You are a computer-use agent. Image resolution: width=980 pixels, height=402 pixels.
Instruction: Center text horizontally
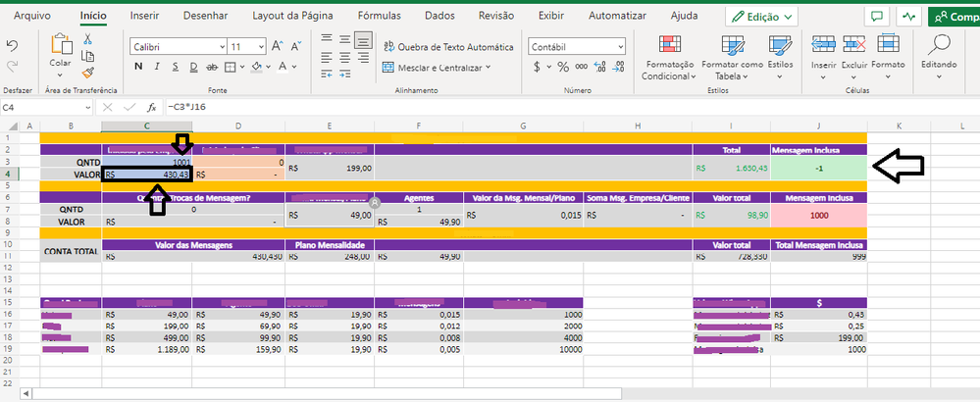(344, 57)
